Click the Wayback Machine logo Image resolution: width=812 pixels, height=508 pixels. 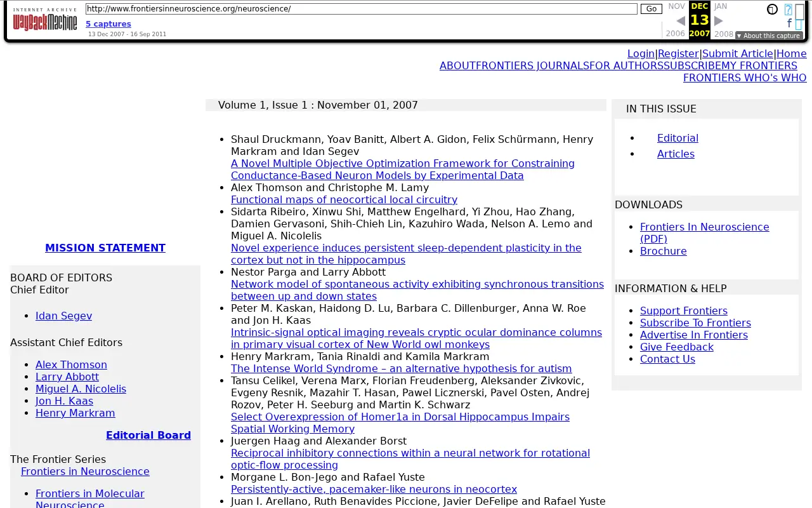tap(45, 20)
